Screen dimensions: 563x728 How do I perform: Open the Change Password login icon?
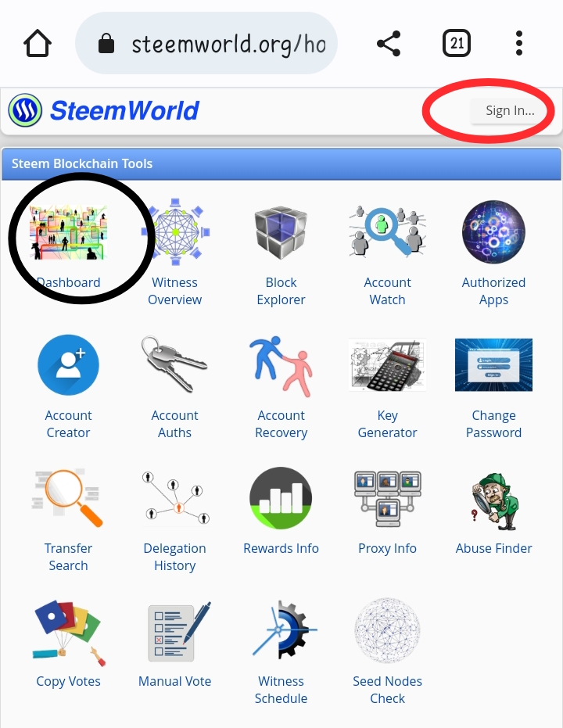pyautogui.click(x=494, y=365)
